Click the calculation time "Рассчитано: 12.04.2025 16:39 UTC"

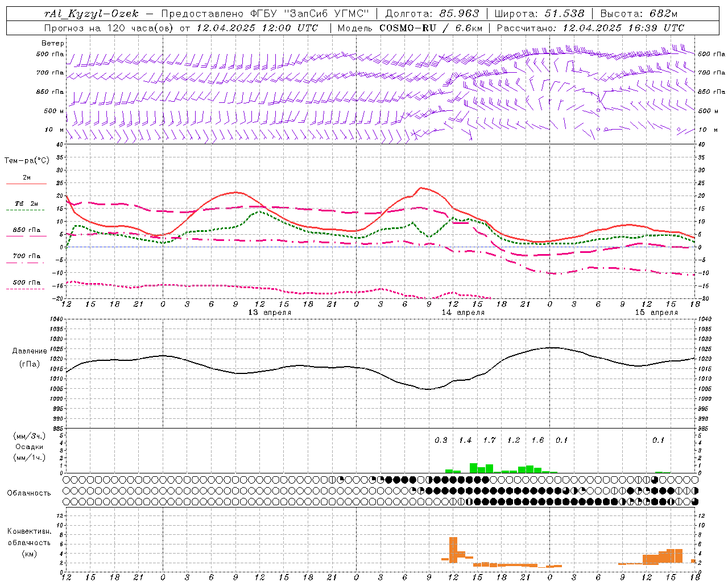(x=590, y=28)
